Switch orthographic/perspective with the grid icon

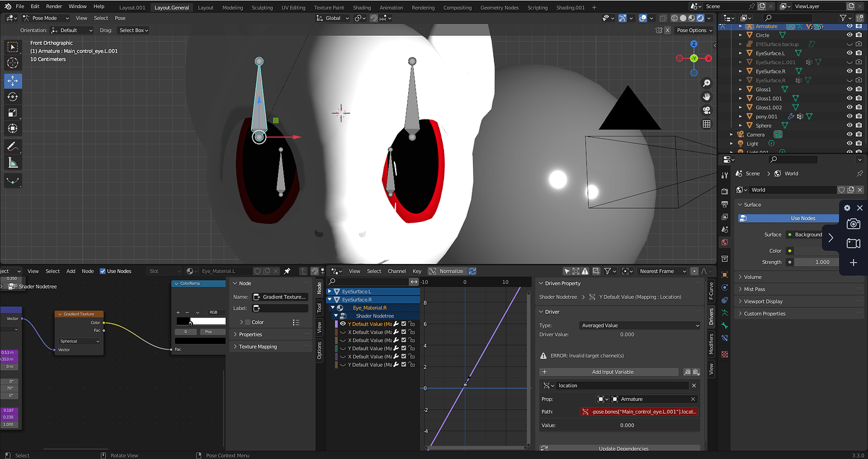707,124
